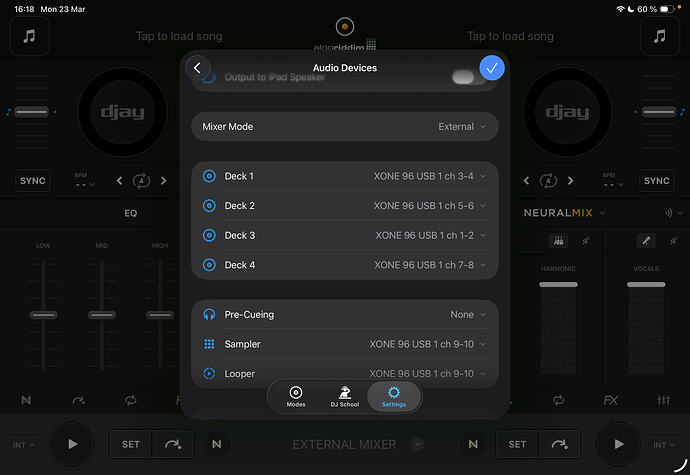The image size is (690, 475).
Task: Increase right deck loop length
Action: click(570, 181)
